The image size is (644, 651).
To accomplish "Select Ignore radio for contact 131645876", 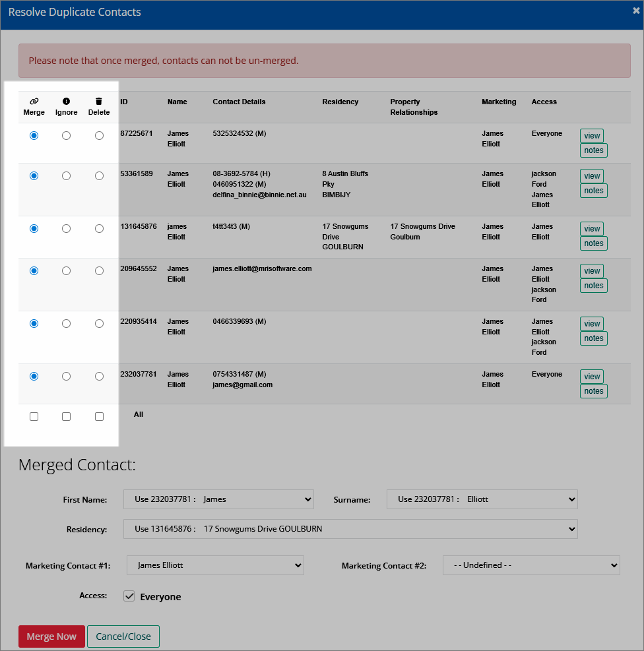I will coord(66,228).
